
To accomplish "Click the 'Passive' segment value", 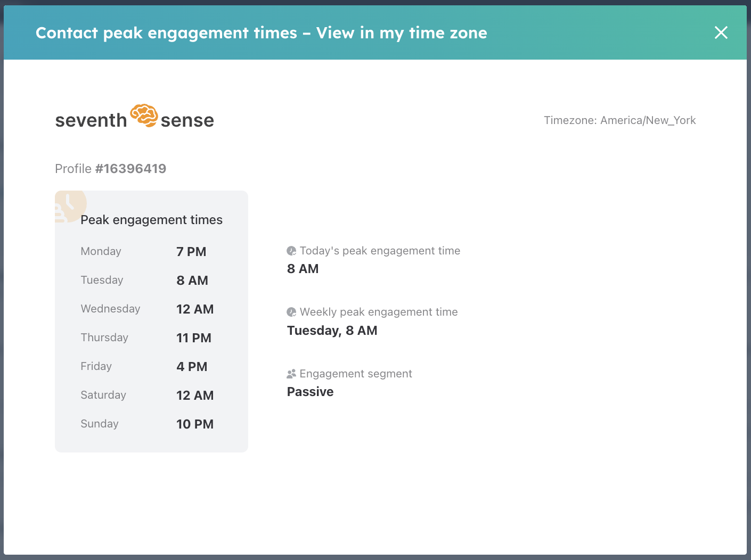I will point(310,392).
